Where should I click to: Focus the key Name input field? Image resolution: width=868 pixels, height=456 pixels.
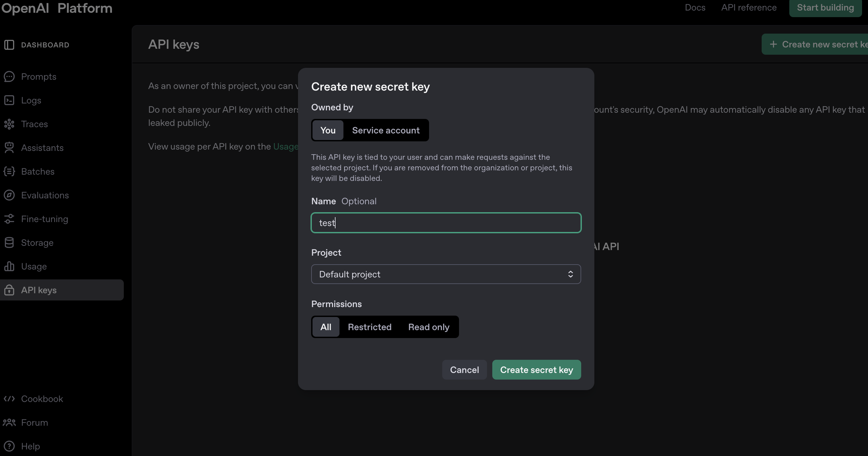pyautogui.click(x=446, y=223)
